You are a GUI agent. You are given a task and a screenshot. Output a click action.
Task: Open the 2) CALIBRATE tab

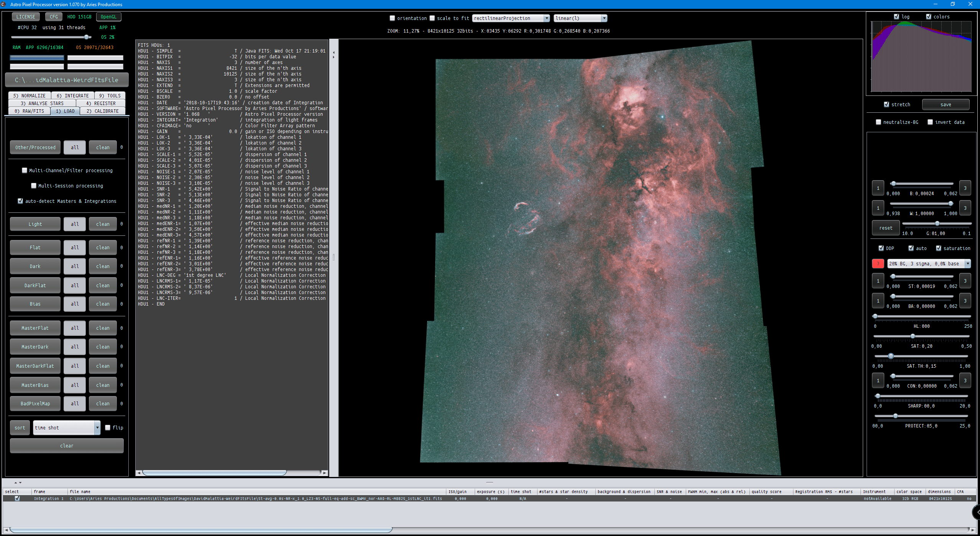102,111
